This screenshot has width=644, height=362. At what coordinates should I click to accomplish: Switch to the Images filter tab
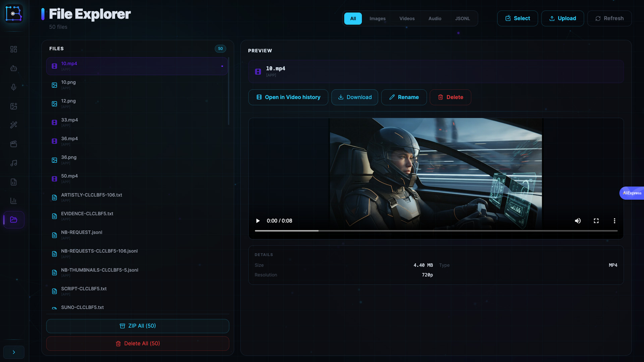point(377,18)
